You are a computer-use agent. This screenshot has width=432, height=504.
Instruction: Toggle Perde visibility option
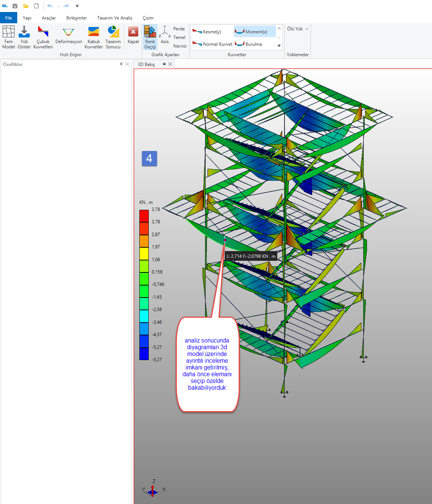point(179,29)
